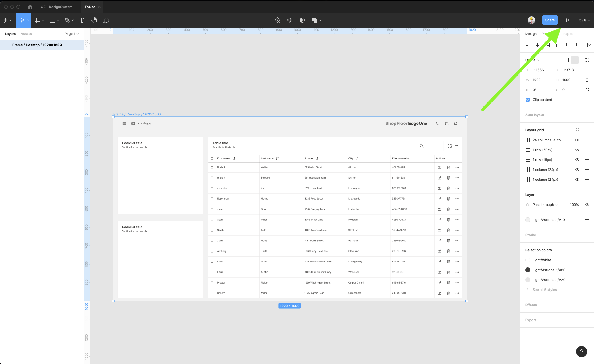Click the Light/Astronaut/A80 color swatch
This screenshot has width=594, height=364.
coord(528,270)
